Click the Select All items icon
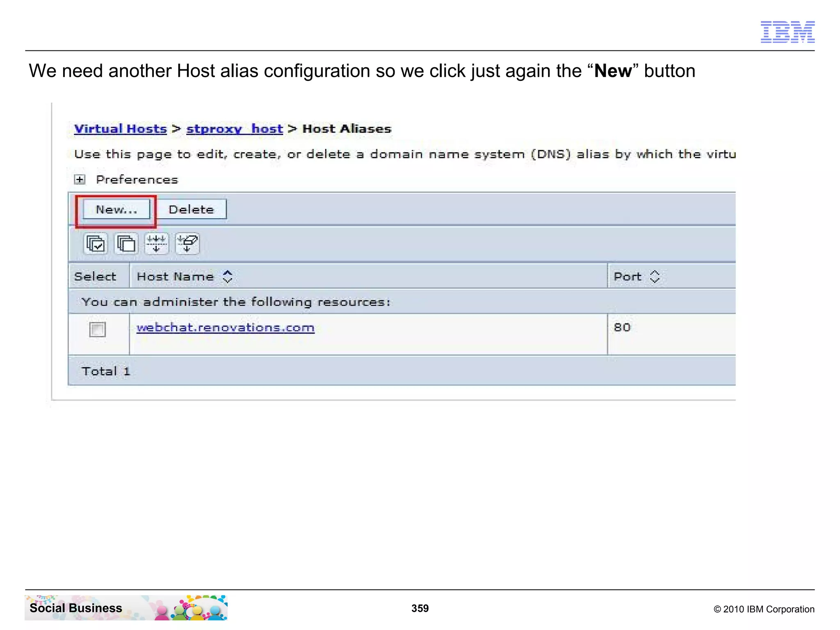Image resolution: width=840 pixels, height=630 pixels. 96,244
